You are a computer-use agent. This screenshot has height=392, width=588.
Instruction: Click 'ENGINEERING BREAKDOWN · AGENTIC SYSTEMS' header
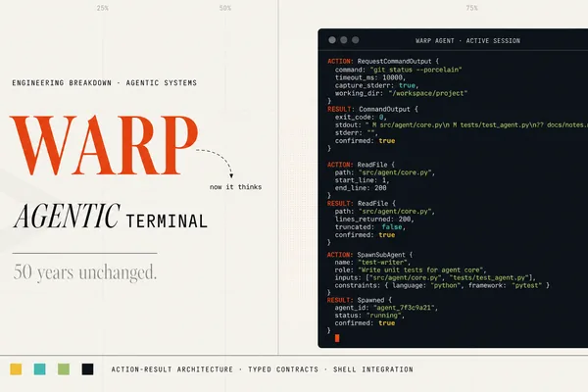pos(104,83)
